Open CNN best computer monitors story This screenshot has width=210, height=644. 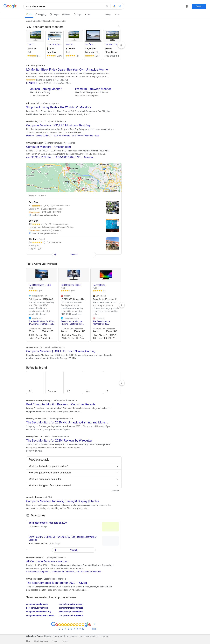coord(48,523)
